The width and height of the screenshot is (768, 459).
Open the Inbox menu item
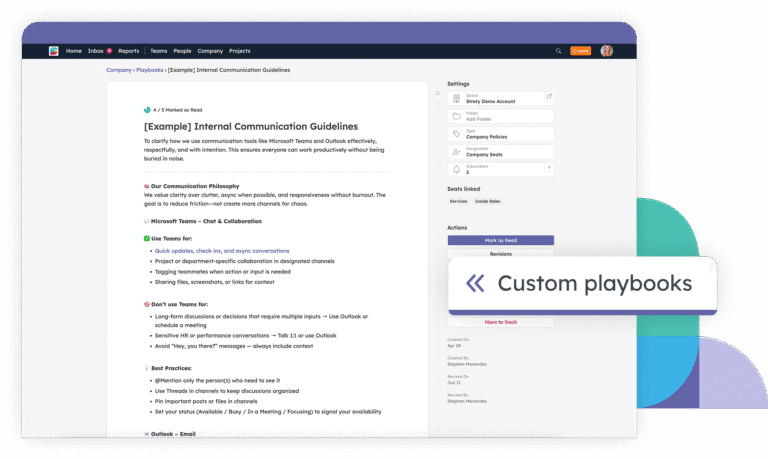96,51
